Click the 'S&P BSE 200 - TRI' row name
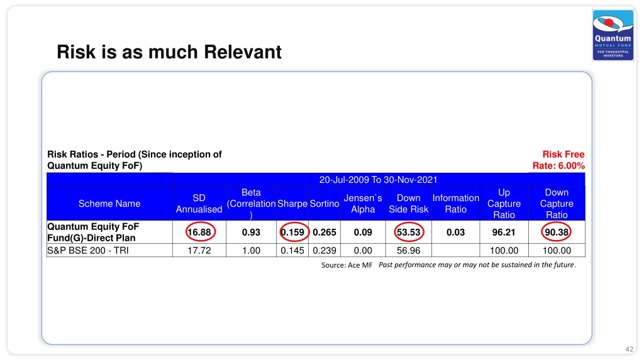 (x=88, y=250)
